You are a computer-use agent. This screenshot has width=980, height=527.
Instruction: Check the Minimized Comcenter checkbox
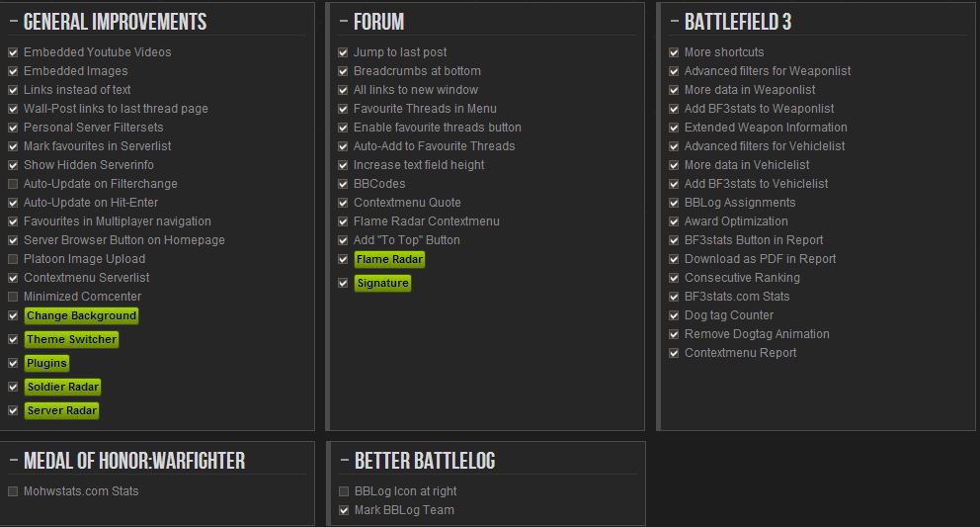pyautogui.click(x=13, y=297)
